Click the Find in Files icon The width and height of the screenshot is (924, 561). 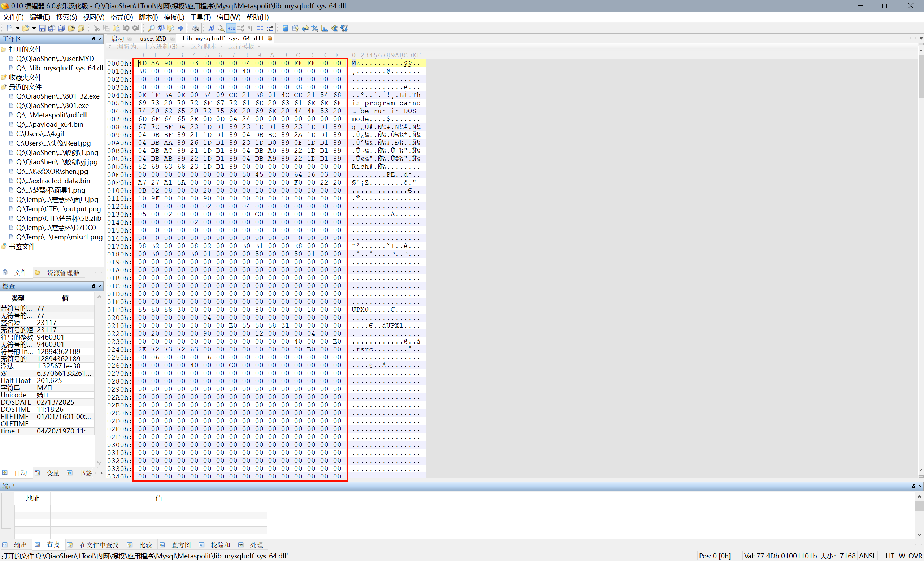(171, 28)
